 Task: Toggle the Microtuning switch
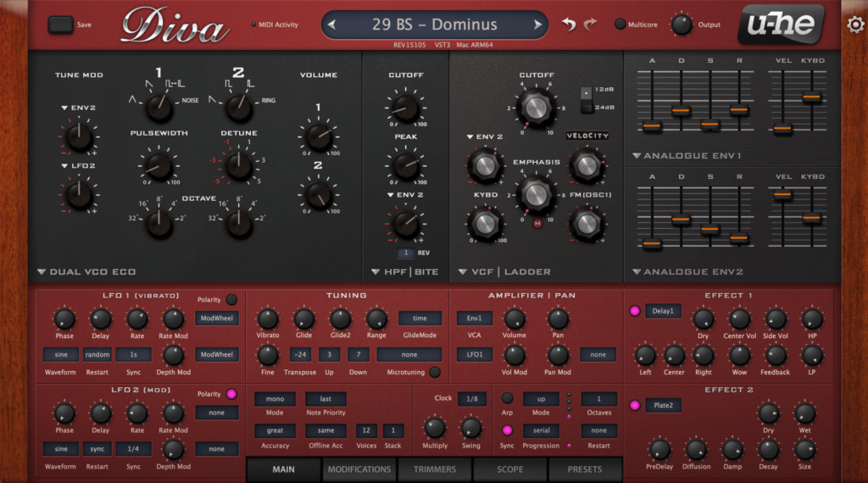pyautogui.click(x=435, y=372)
